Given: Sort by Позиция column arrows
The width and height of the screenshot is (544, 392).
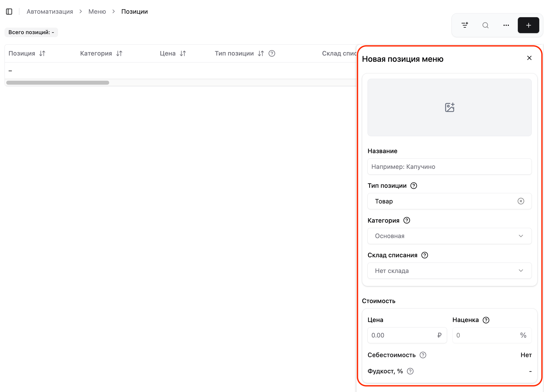Looking at the screenshot, I should pyautogui.click(x=42, y=54).
